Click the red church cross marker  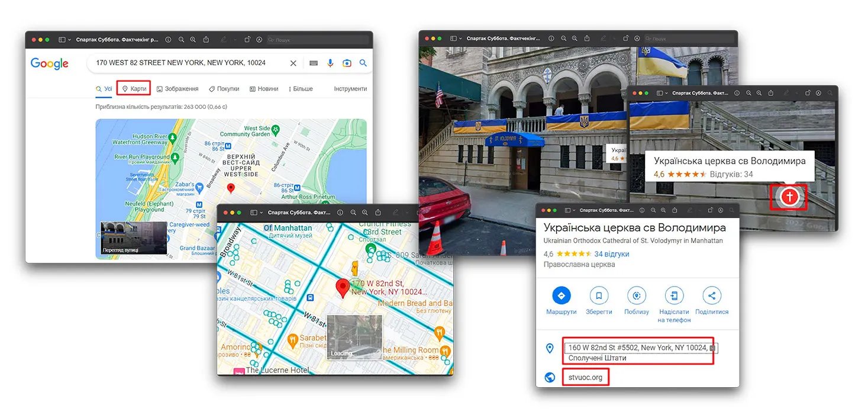point(789,197)
